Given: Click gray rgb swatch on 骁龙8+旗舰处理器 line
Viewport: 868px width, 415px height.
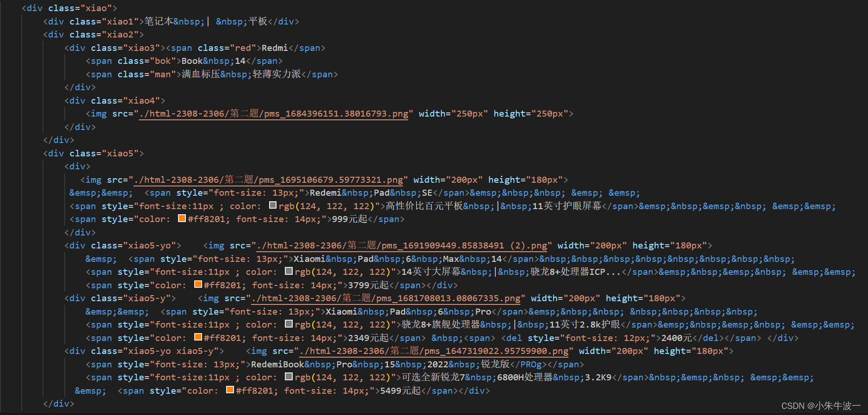Looking at the screenshot, I should [x=289, y=324].
